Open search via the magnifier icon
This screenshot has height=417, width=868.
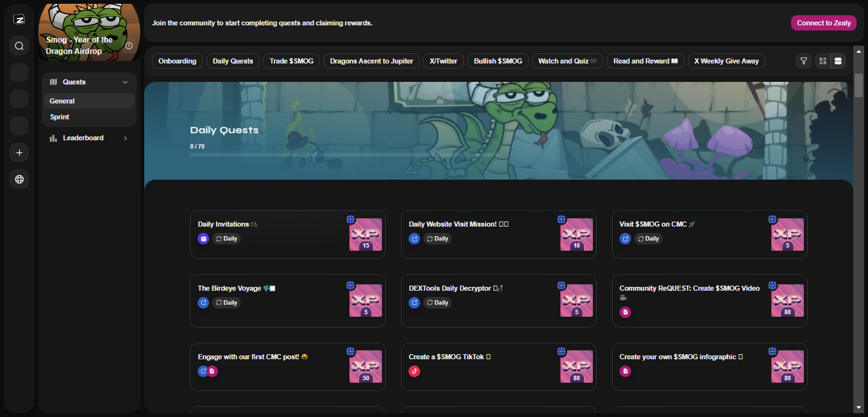click(19, 46)
